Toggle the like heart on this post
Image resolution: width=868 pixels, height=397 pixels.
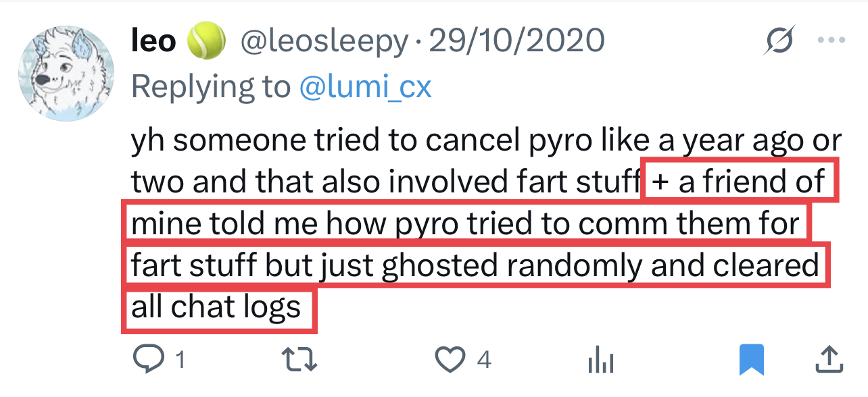pos(449,359)
